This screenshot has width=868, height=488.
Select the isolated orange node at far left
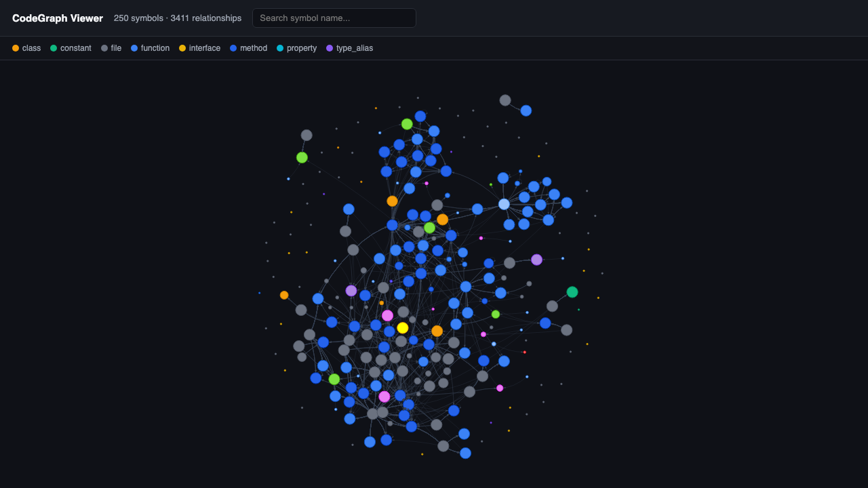[284, 295]
